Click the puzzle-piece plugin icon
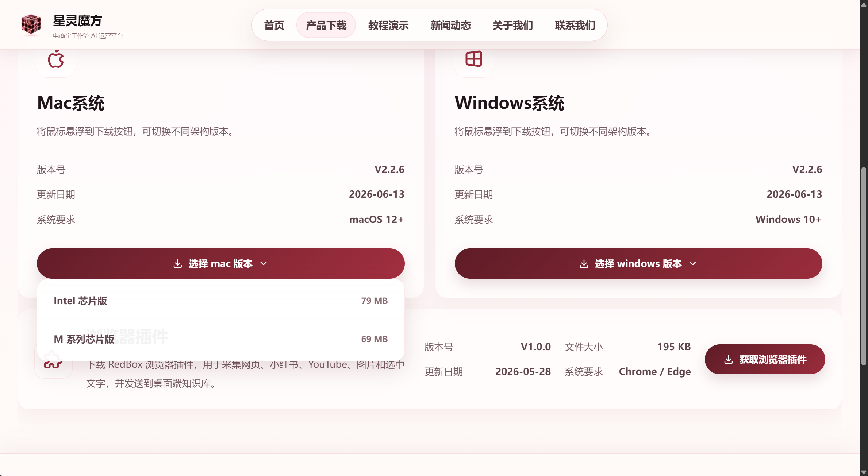The image size is (868, 476). [x=53, y=360]
